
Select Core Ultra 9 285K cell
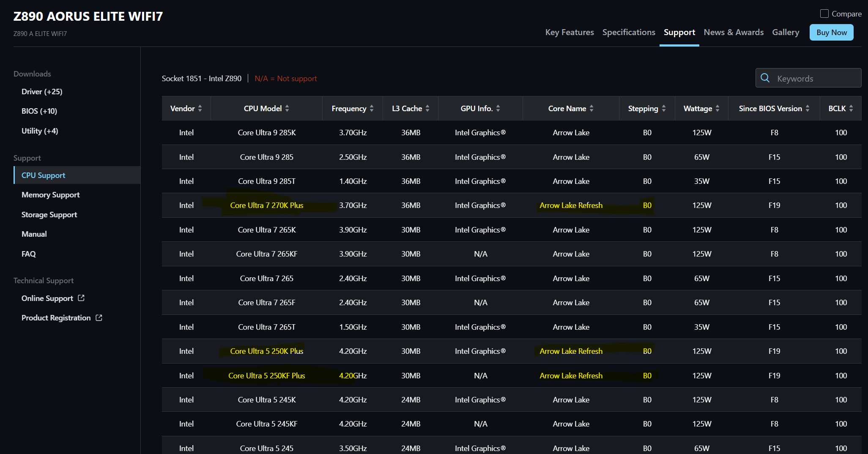pyautogui.click(x=267, y=132)
